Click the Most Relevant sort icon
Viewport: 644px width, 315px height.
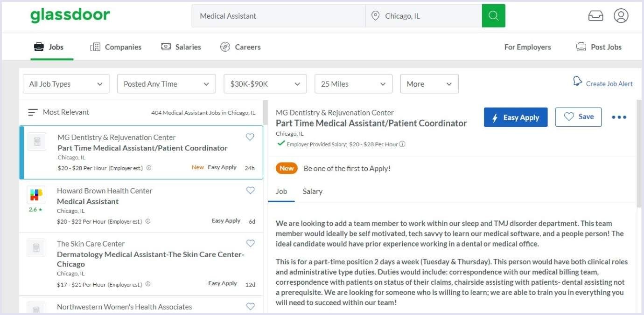33,112
